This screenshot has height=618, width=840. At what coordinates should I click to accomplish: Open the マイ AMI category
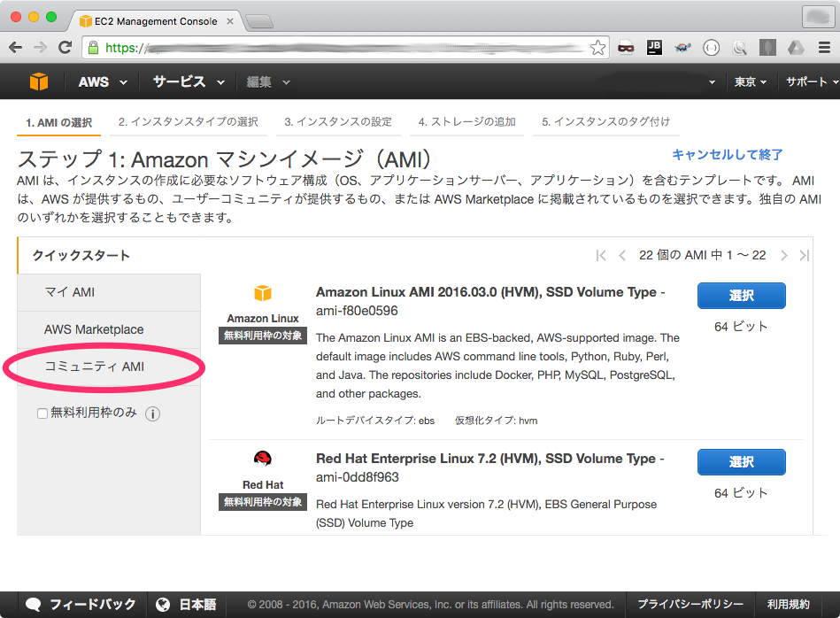point(109,292)
